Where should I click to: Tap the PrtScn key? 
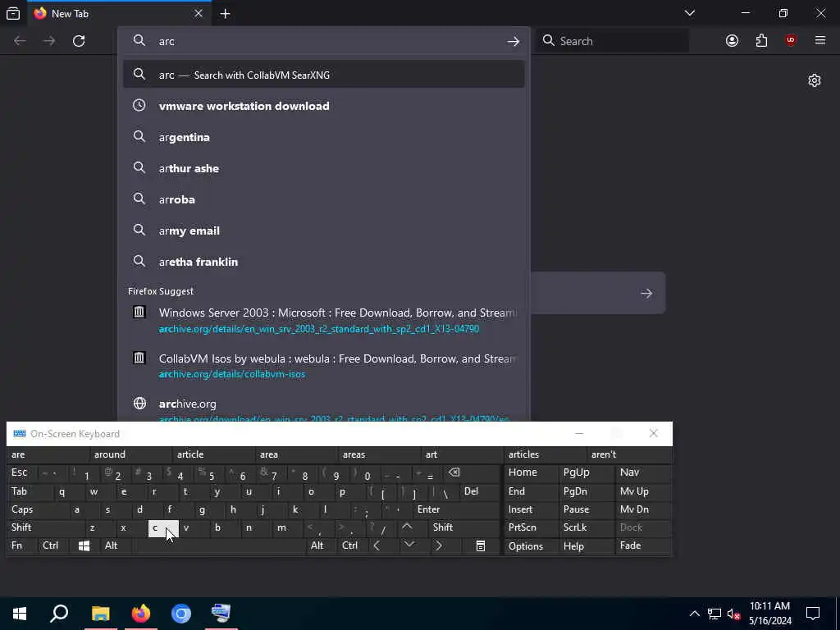click(531, 527)
